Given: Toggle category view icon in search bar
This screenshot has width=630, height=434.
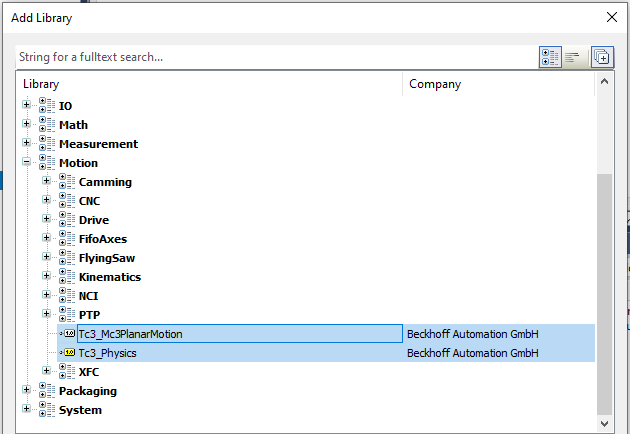Looking at the screenshot, I should tap(550, 57).
